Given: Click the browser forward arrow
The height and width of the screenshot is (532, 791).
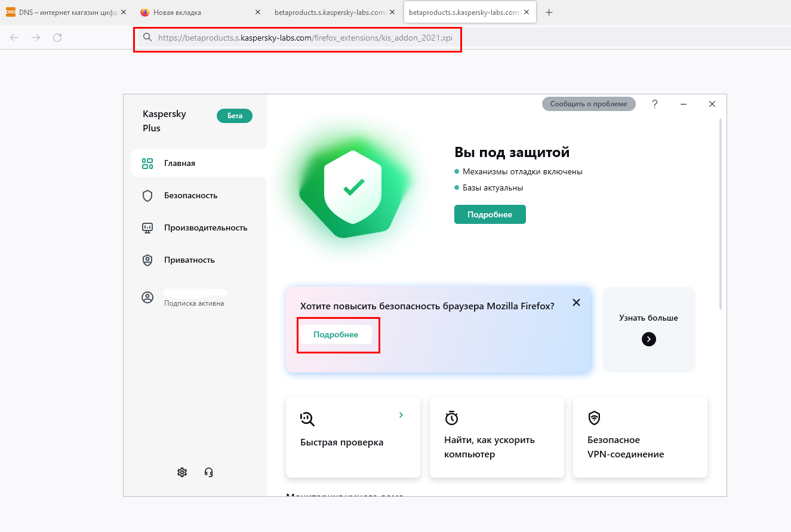Looking at the screenshot, I should 36,38.
